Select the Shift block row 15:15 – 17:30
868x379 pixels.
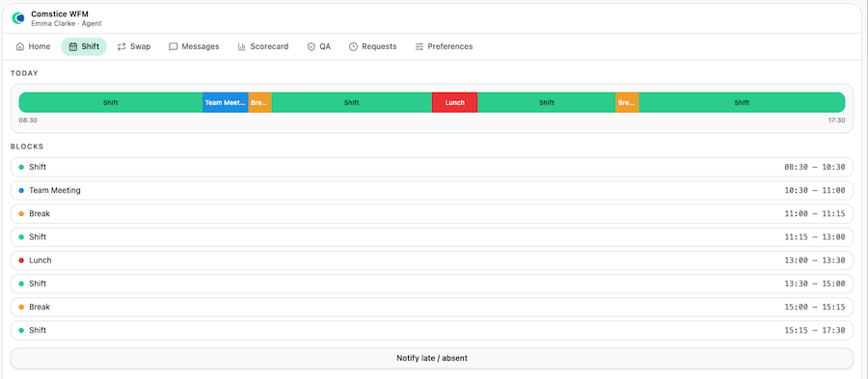click(432, 330)
